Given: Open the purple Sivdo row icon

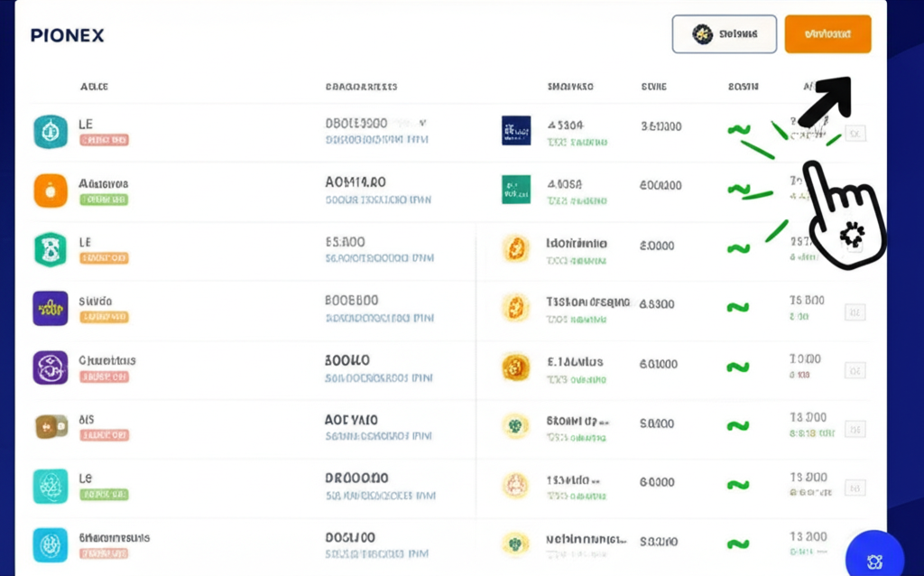Looking at the screenshot, I should click(x=50, y=308).
